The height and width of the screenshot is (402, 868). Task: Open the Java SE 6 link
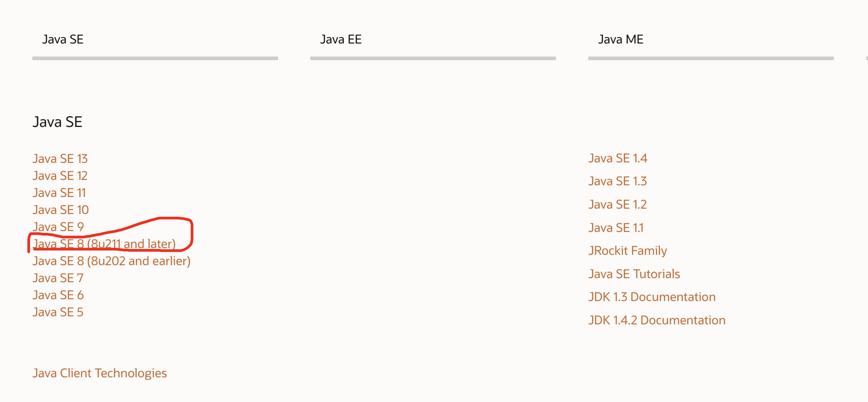[x=58, y=295]
